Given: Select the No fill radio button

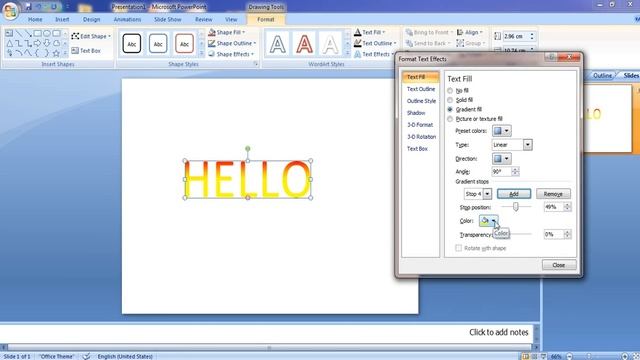Looking at the screenshot, I should [x=450, y=91].
